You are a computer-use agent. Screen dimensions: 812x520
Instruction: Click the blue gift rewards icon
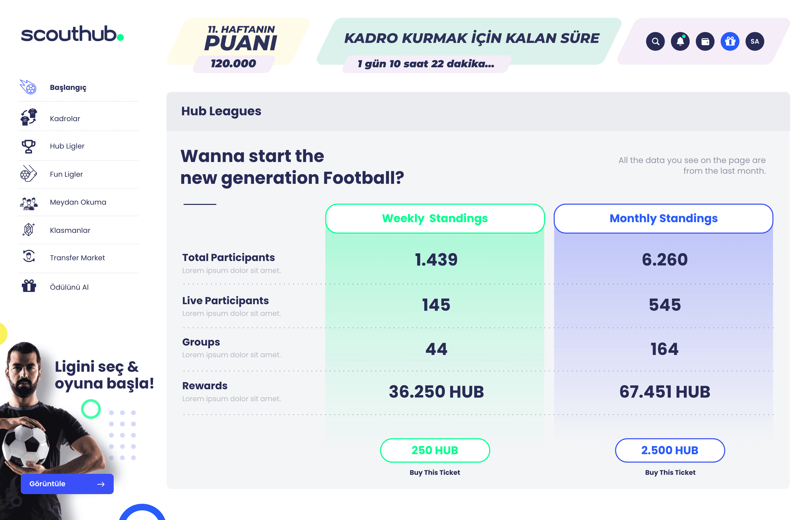coord(730,42)
